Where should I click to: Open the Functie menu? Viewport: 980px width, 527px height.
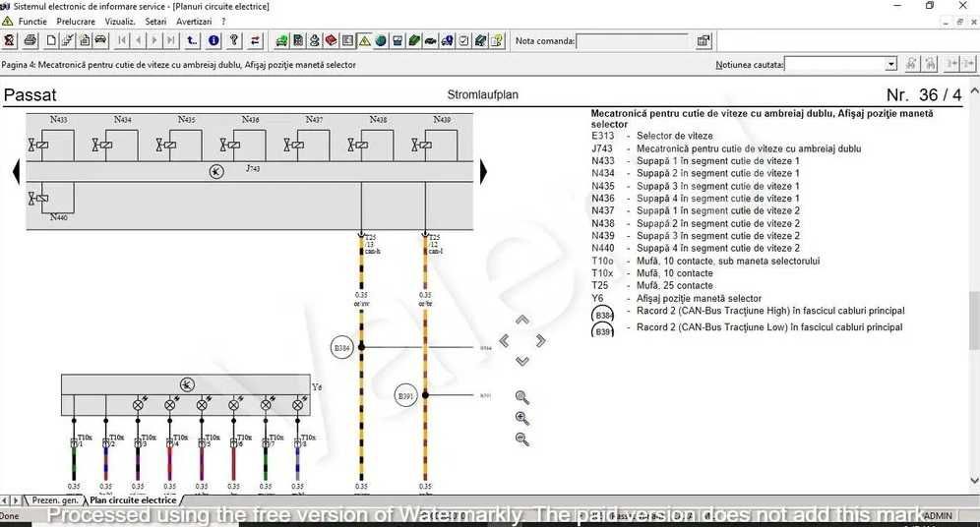click(x=32, y=22)
